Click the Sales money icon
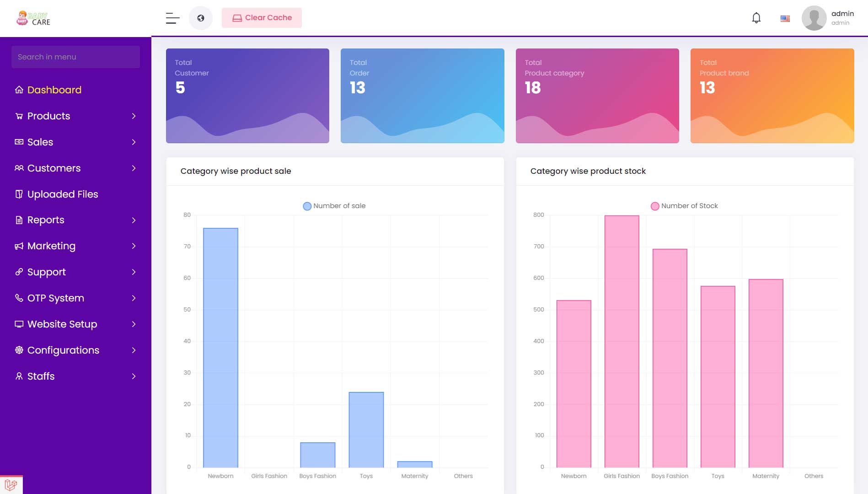 [x=19, y=142]
